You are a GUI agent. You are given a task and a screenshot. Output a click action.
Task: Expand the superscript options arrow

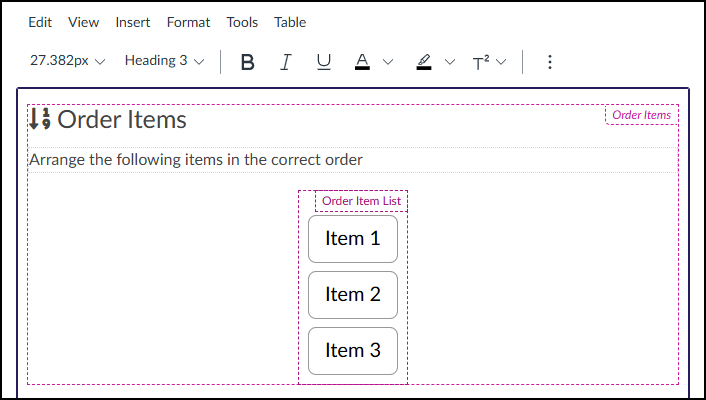[501, 62]
